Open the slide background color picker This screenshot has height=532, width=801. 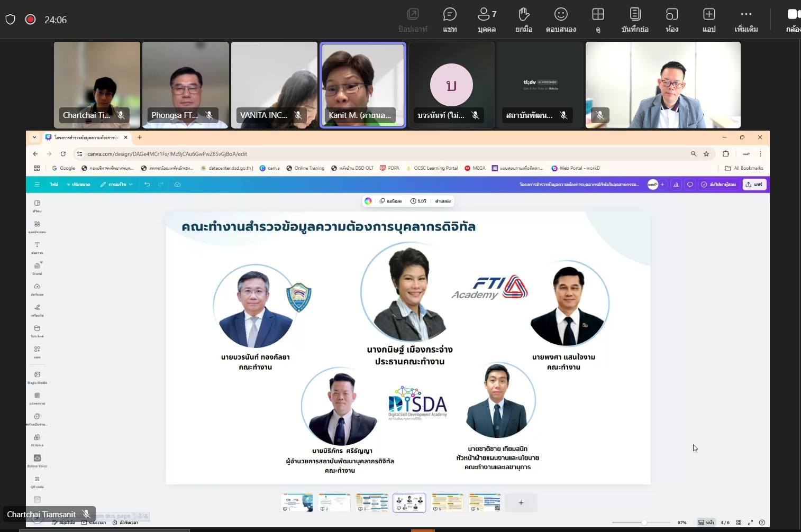368,201
